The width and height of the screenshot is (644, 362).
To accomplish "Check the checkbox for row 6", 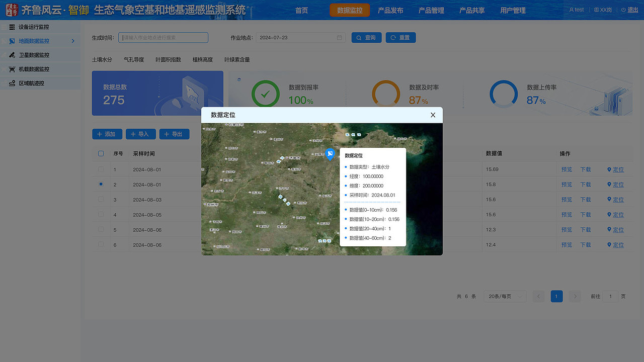I will (101, 245).
